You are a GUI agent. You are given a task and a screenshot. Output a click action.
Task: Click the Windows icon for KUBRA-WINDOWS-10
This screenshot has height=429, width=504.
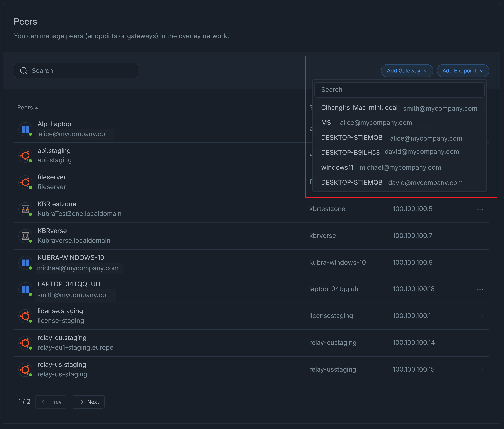(x=25, y=263)
